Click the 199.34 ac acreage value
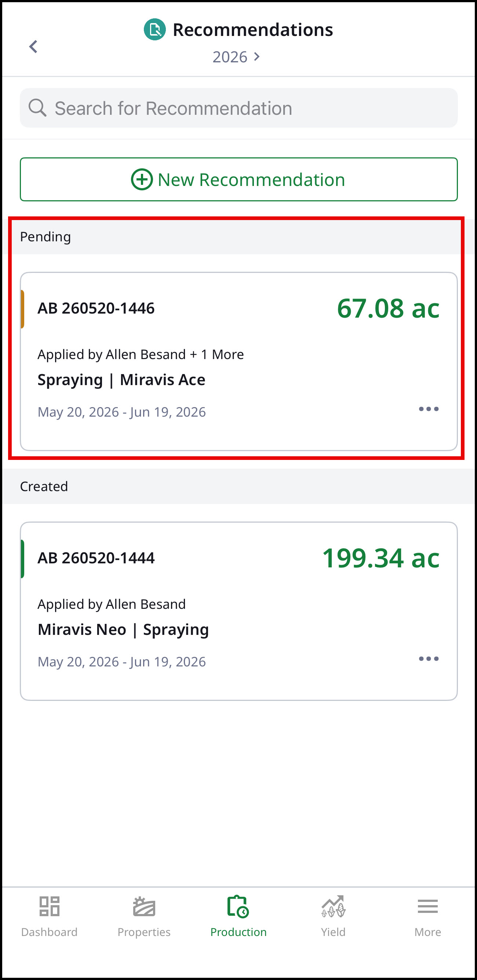Image resolution: width=477 pixels, height=980 pixels. tap(381, 558)
